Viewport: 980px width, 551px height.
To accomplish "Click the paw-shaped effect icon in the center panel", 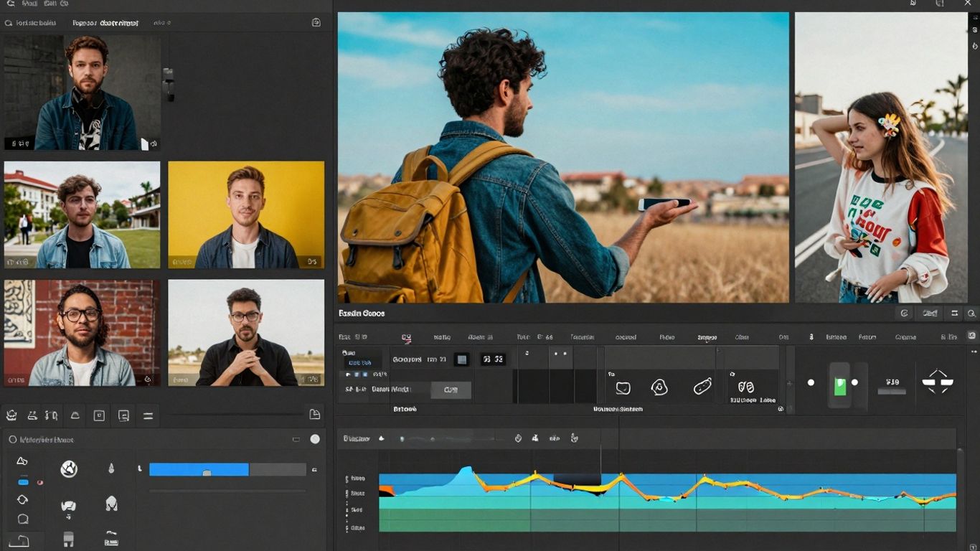I will [659, 387].
